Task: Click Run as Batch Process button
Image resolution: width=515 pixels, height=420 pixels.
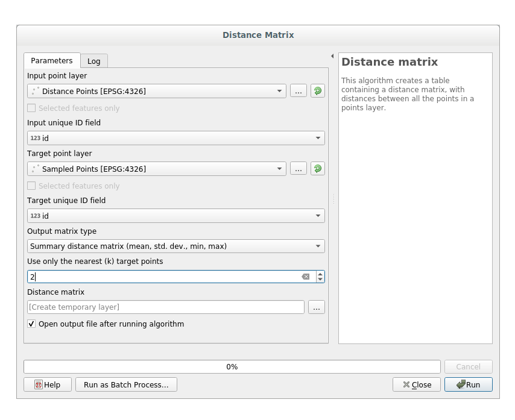Action: tap(126, 384)
